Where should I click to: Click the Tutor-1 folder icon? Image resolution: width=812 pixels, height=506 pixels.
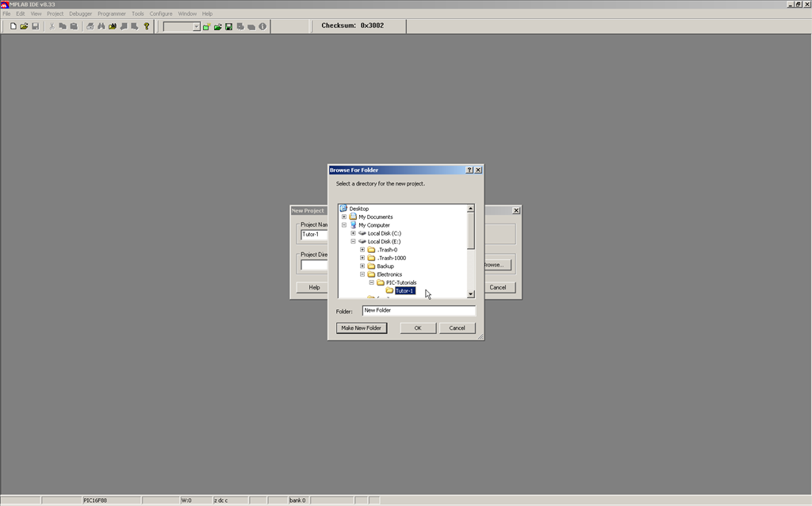coord(389,291)
